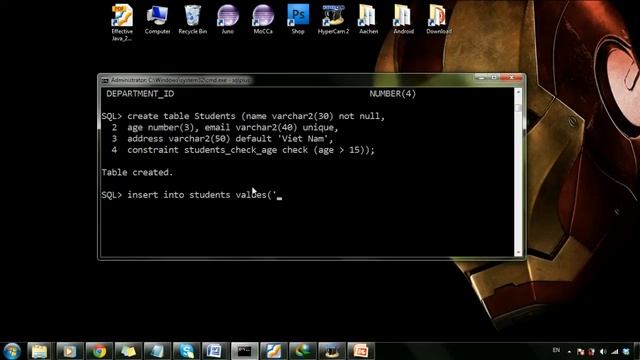Click the 'Viet Nam' default value text
The height and width of the screenshot is (360, 640).
pos(302,138)
